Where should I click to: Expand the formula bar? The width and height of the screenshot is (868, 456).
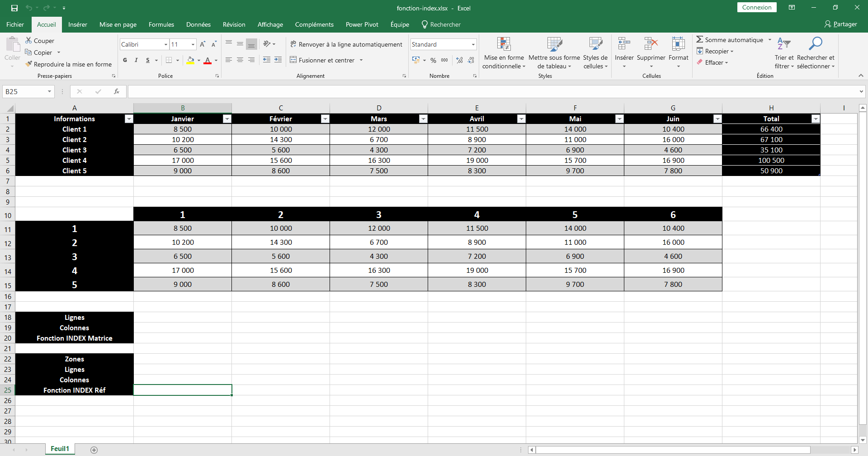861,91
